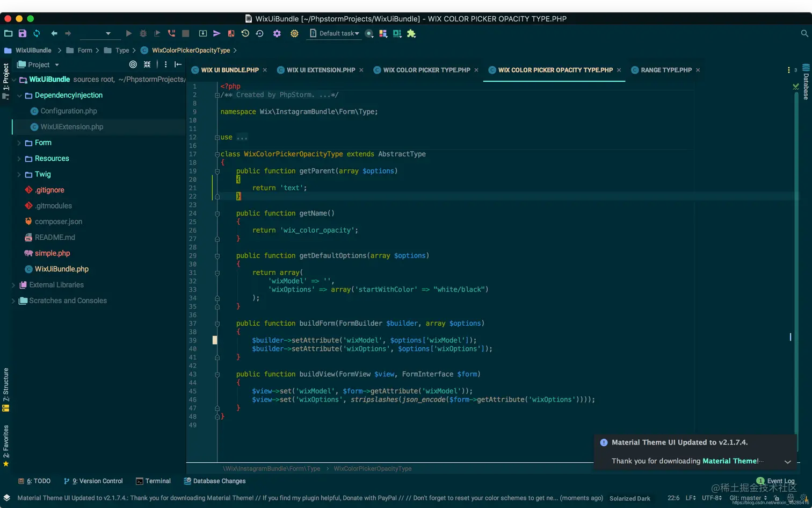The height and width of the screenshot is (508, 812).
Task: Open the Default task dropdown
Action: click(x=335, y=33)
